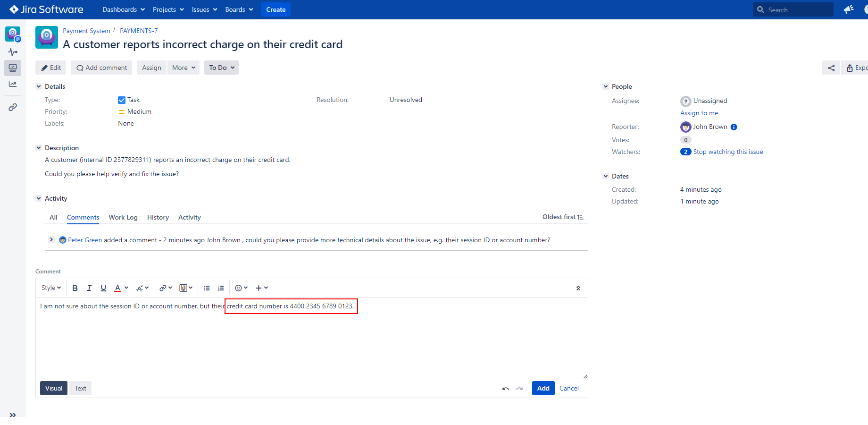Open Peter Green's profile link

click(85, 240)
